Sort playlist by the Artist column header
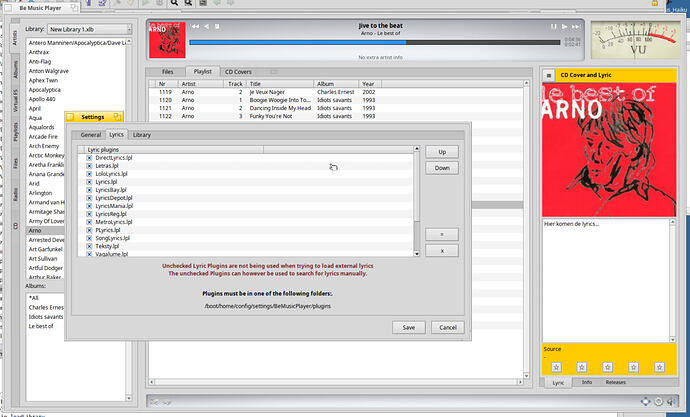Viewport: 690px width, 417px height. pos(200,84)
